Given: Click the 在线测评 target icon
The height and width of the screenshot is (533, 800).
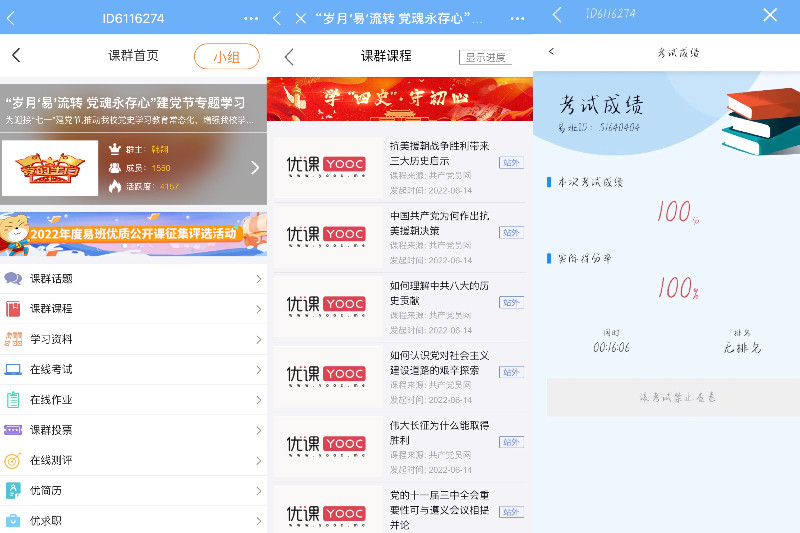Looking at the screenshot, I should 13,460.
